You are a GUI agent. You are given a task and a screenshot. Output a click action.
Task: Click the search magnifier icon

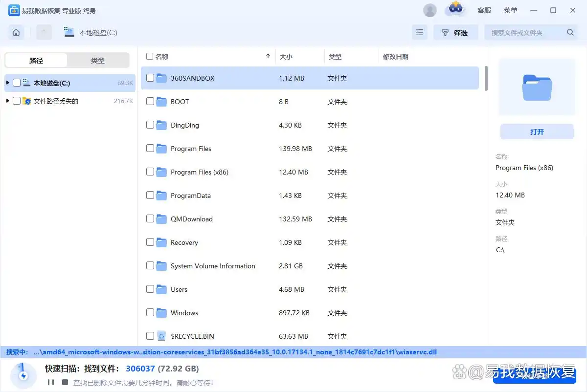point(569,32)
